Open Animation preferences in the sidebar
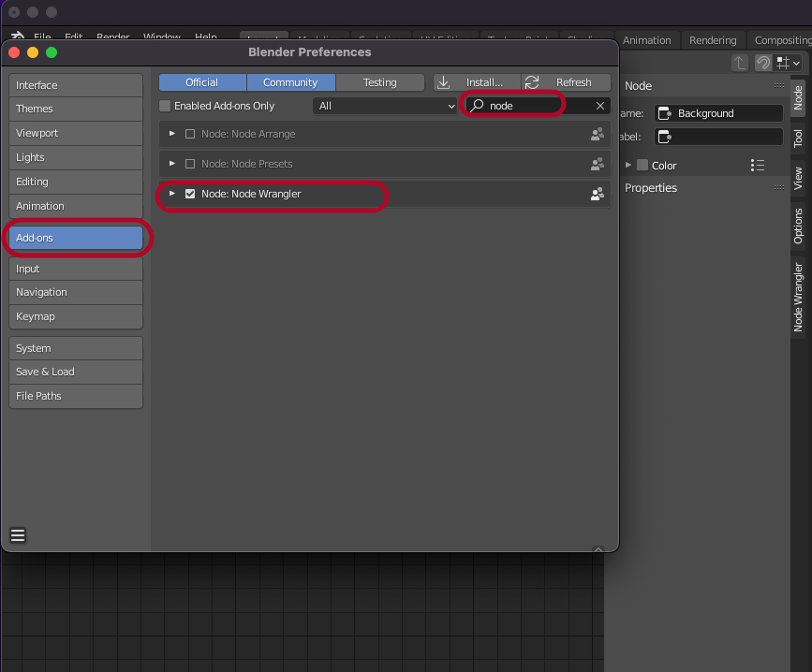This screenshot has width=812, height=672. click(76, 207)
